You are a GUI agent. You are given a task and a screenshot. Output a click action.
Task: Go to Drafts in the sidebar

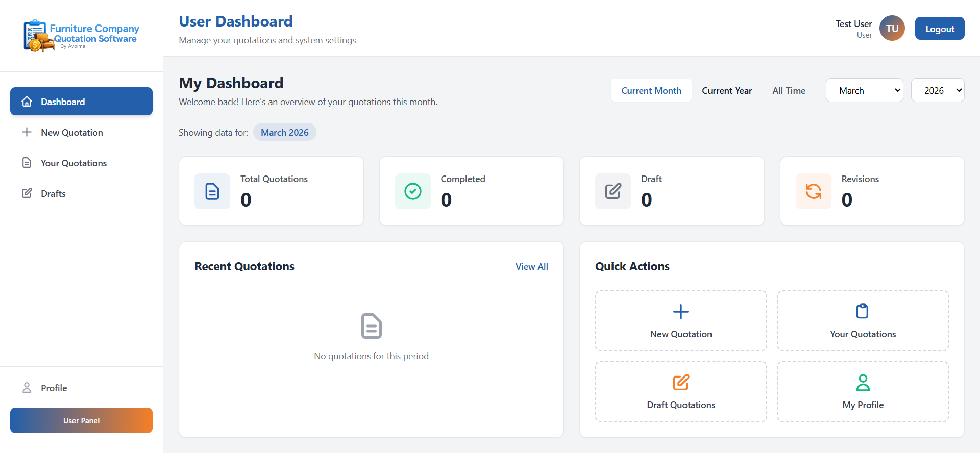(x=53, y=194)
